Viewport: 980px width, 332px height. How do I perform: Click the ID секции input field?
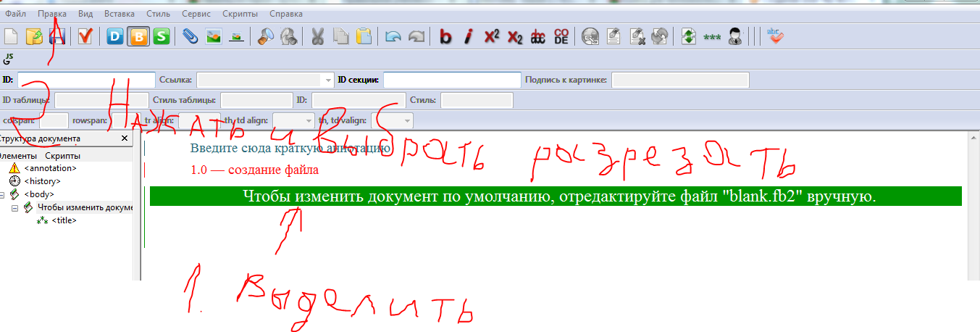click(x=441, y=80)
